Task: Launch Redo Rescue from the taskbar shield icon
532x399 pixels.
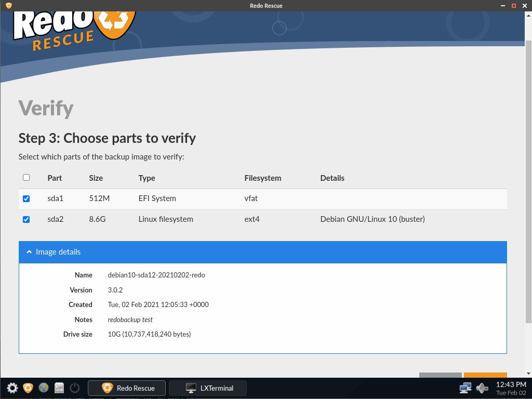Action: pyautogui.click(x=28, y=388)
